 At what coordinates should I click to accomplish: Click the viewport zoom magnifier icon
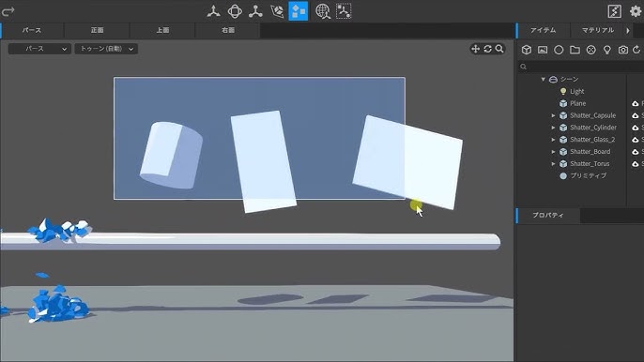[x=499, y=49]
